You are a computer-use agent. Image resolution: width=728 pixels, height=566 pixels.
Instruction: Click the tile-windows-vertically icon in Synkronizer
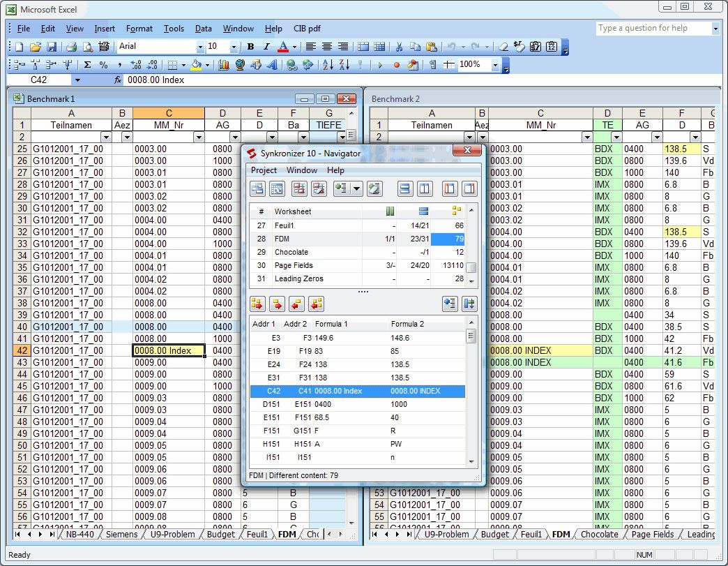(426, 188)
